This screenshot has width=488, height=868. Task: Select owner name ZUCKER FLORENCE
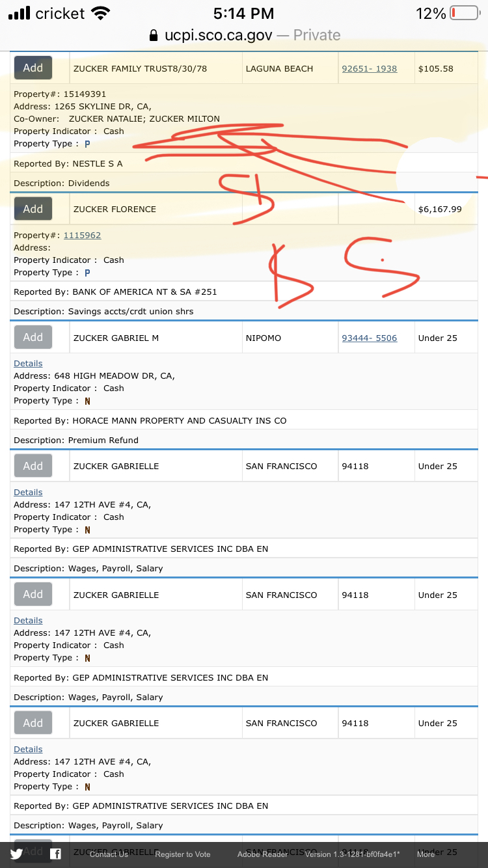pyautogui.click(x=115, y=209)
